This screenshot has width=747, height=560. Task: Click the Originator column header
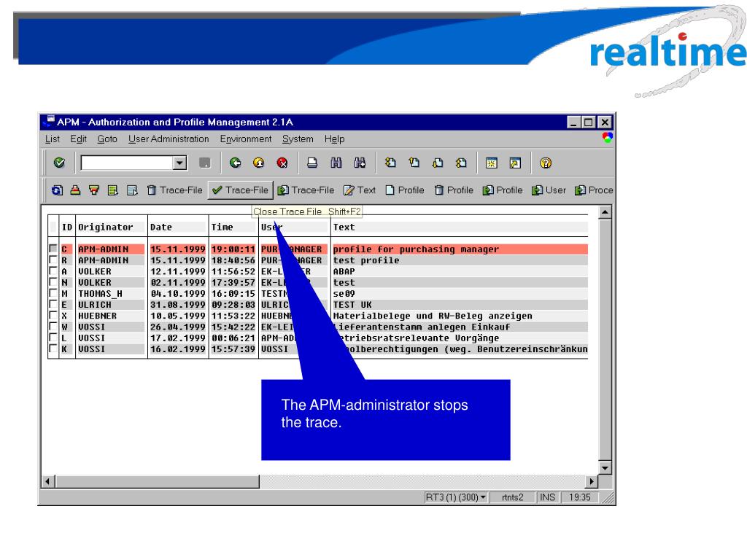pyautogui.click(x=106, y=227)
